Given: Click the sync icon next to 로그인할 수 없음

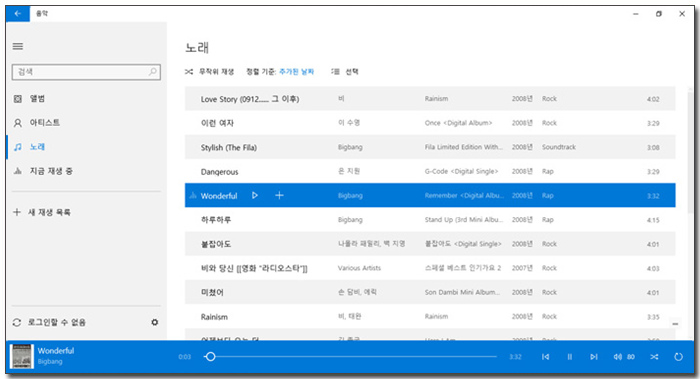Looking at the screenshot, I should tap(17, 322).
